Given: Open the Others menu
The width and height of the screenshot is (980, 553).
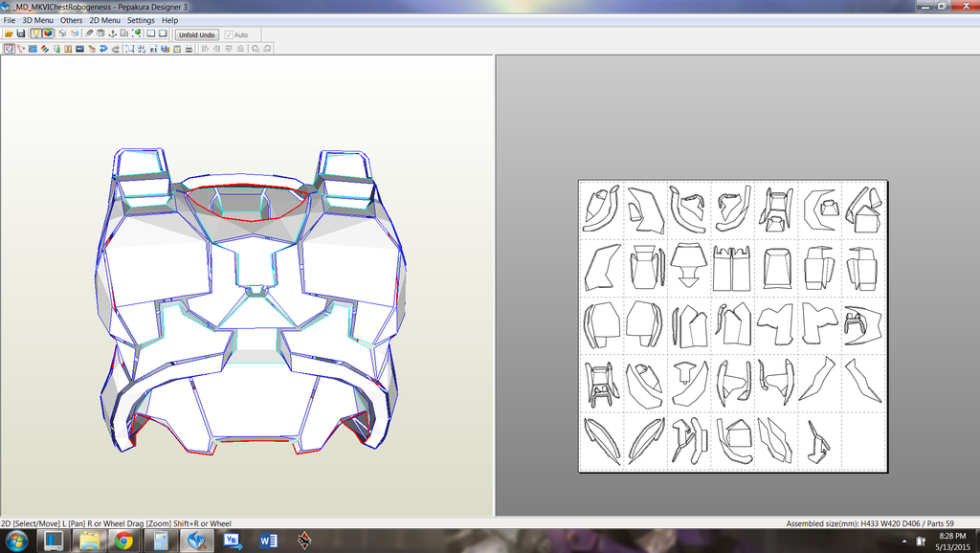Looking at the screenshot, I should (x=71, y=20).
